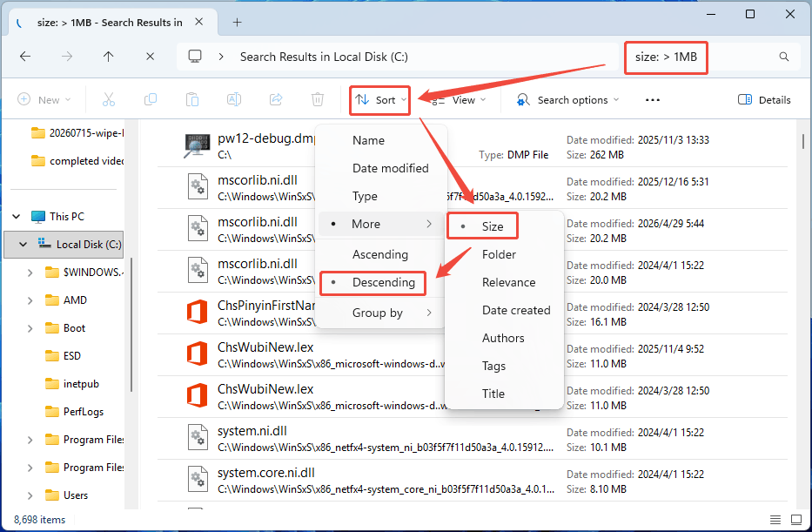Open the Sort dropdown

click(380, 100)
